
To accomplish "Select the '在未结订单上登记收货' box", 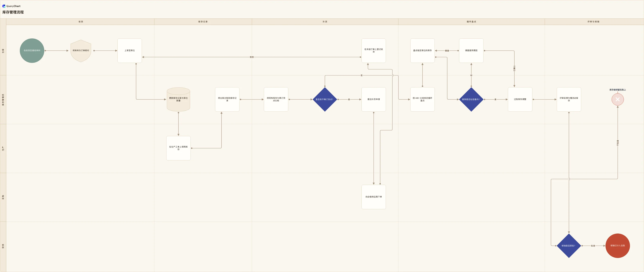I will (373, 50).
